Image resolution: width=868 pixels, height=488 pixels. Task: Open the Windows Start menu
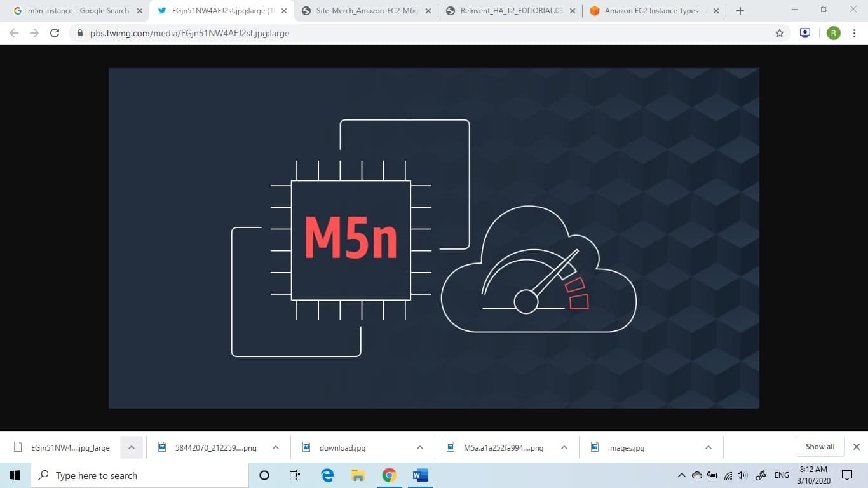tap(15, 475)
